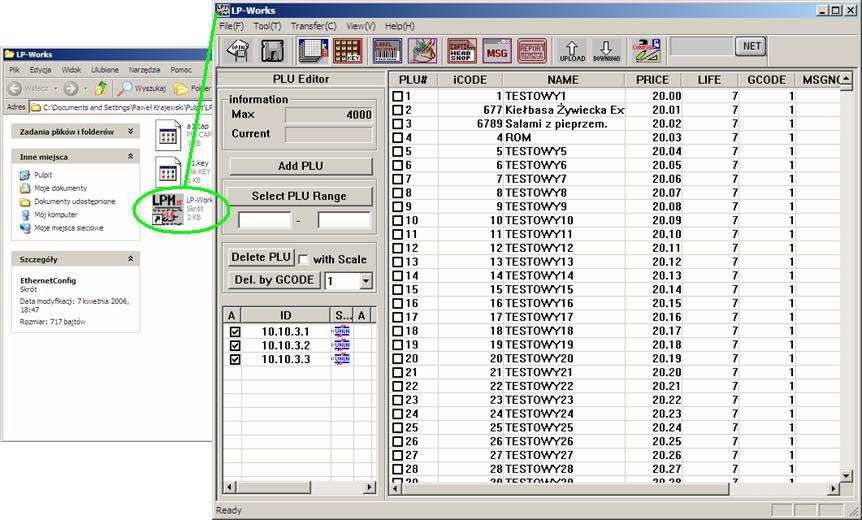The width and height of the screenshot is (862, 520).
Task: Click the Folder view icon in Explorer
Action: [x=180, y=88]
